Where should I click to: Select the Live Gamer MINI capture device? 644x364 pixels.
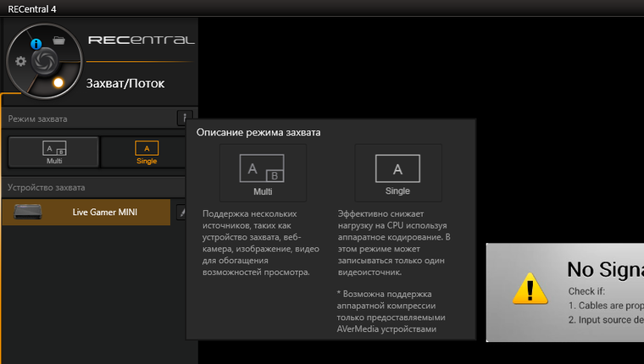tap(86, 212)
